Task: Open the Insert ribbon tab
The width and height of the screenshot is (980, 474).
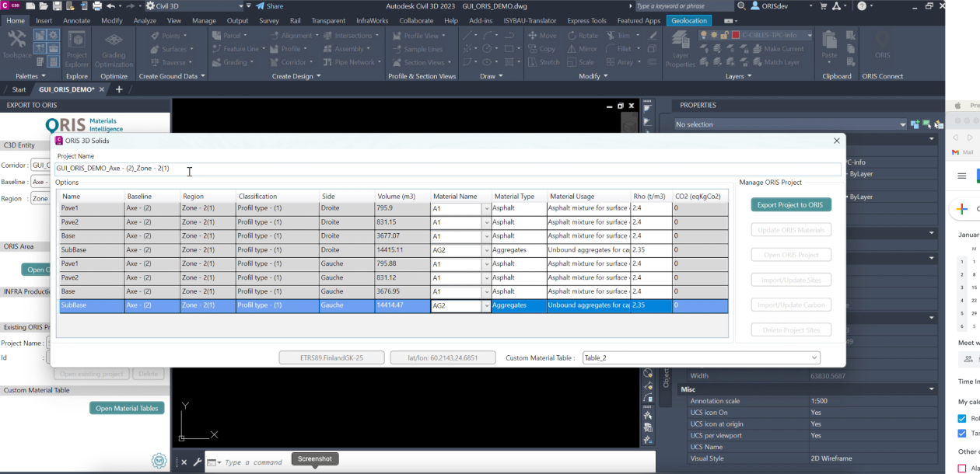Action: (x=44, y=20)
